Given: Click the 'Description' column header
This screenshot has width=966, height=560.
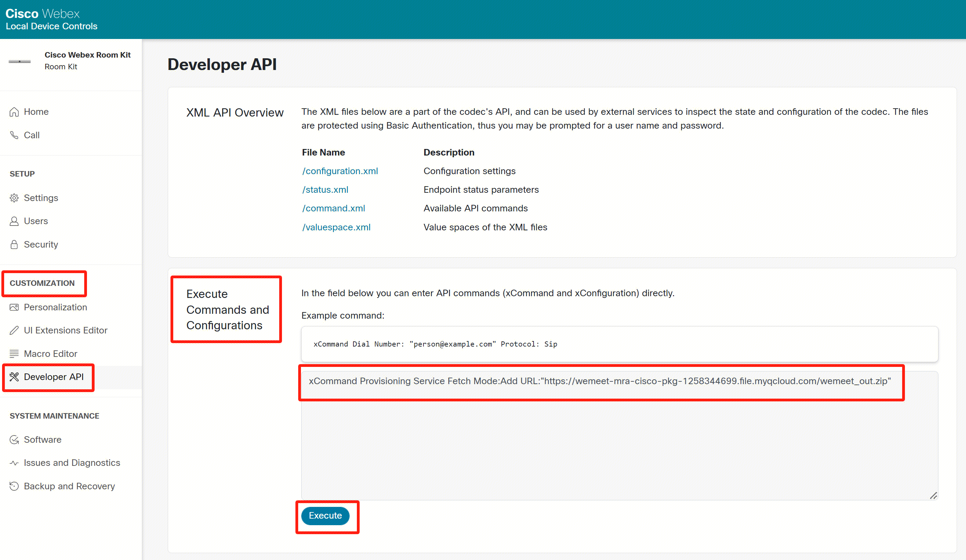Looking at the screenshot, I should coord(449,152).
